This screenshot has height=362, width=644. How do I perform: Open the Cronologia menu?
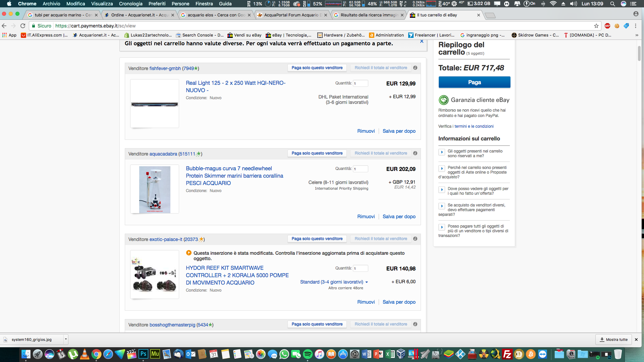[x=130, y=4]
